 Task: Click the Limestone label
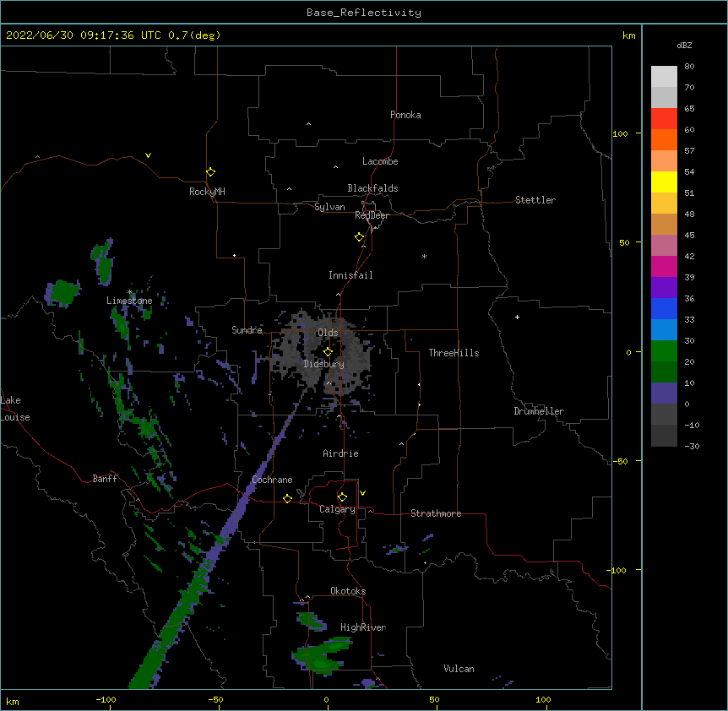[129, 301]
